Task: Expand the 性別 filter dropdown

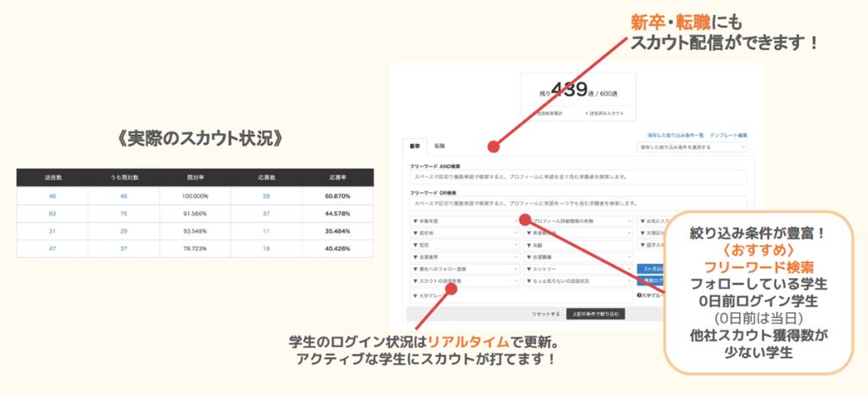Action: click(x=463, y=244)
